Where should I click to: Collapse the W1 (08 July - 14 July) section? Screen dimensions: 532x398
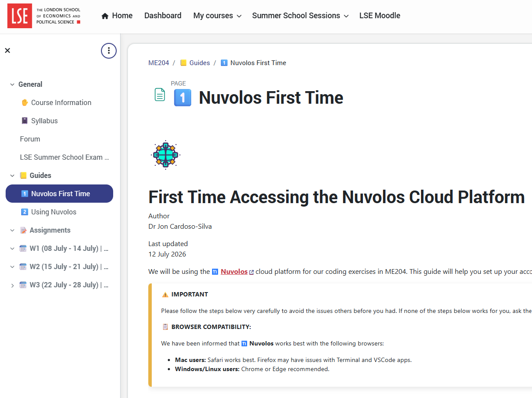pyautogui.click(x=12, y=249)
